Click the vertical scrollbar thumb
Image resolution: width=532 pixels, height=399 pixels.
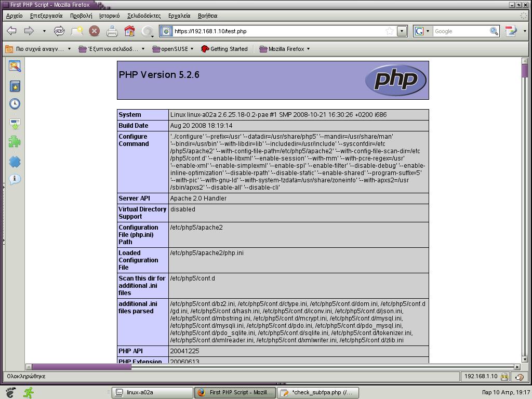tap(525, 71)
